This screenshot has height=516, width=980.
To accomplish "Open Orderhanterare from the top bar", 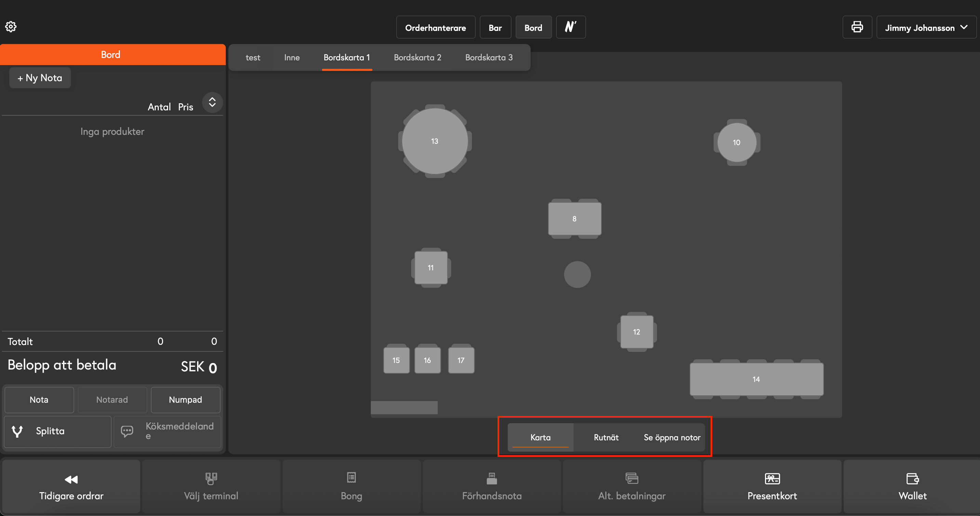I will click(x=436, y=27).
